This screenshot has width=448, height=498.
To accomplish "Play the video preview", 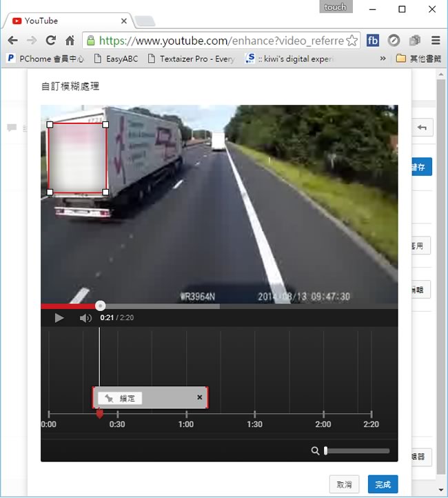I will coord(59,318).
